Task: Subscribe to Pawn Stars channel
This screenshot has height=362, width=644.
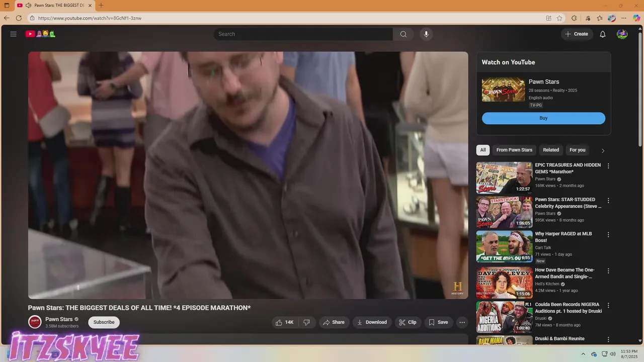Action: click(x=104, y=322)
